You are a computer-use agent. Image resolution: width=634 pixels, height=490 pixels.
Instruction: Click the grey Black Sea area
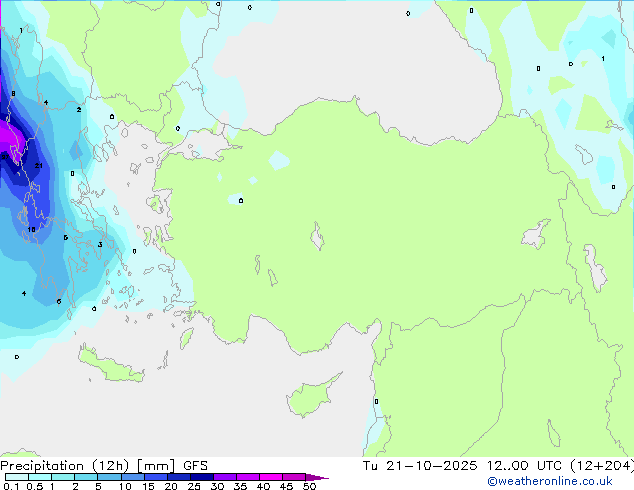[x=360, y=70]
